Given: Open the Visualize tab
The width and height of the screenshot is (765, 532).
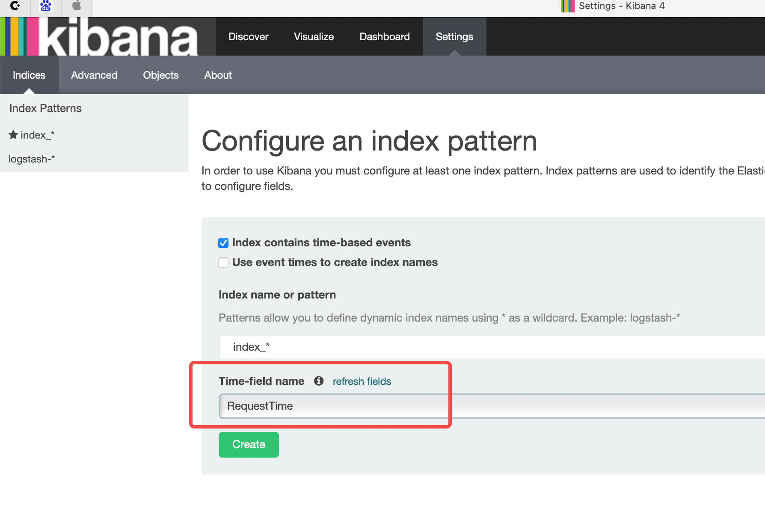Looking at the screenshot, I should pos(314,36).
